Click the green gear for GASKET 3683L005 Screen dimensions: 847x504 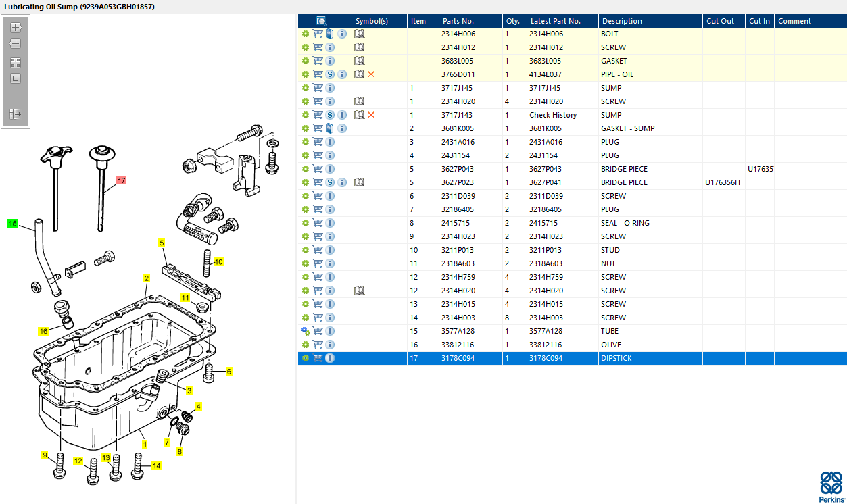point(306,61)
